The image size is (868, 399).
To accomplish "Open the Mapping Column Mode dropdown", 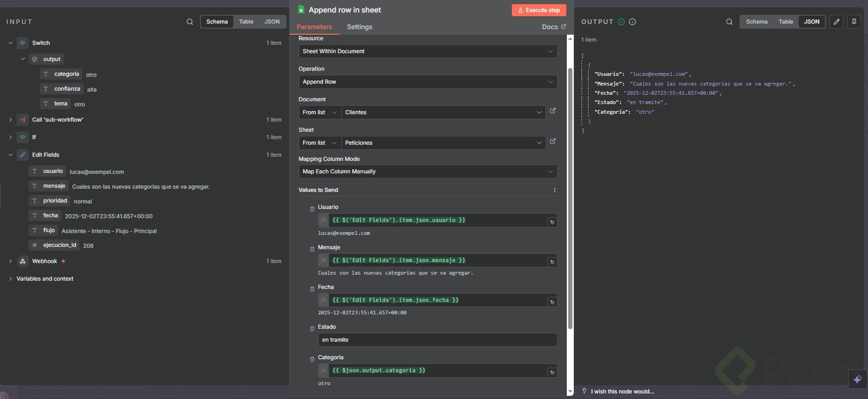I will [427, 172].
